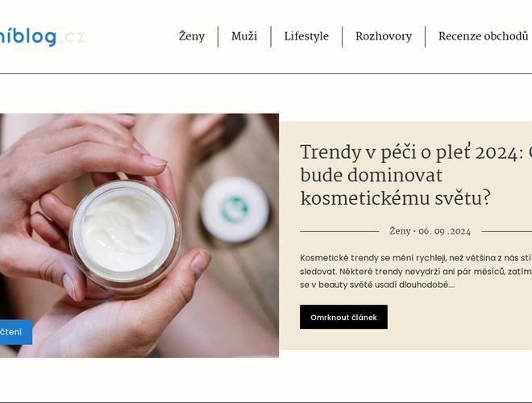Click the words bude dominovat in the title
The image size is (532, 403).
pos(372,176)
